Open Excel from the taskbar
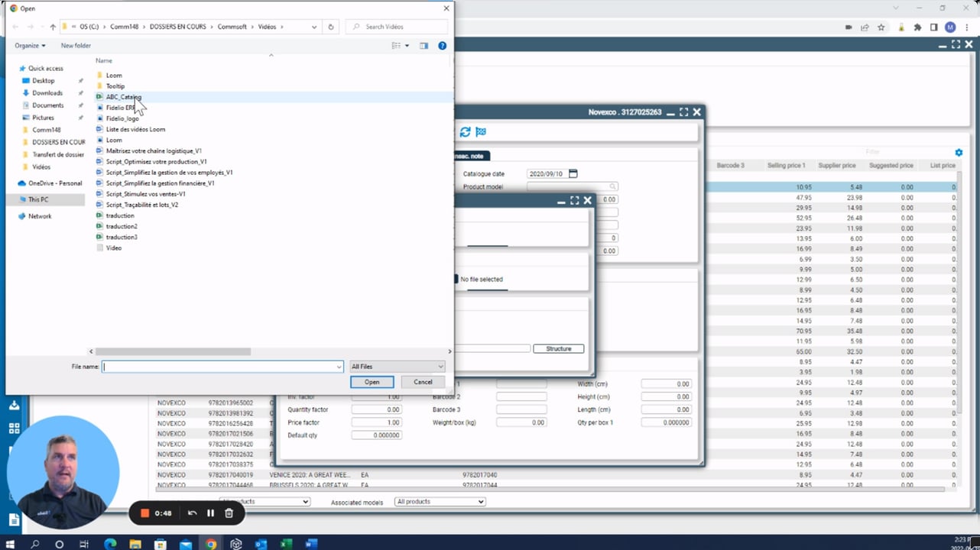The image size is (980, 550). pos(286,544)
